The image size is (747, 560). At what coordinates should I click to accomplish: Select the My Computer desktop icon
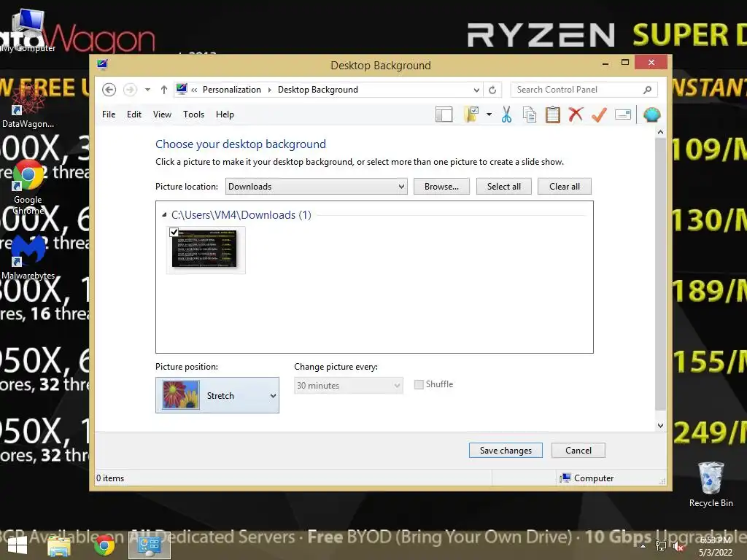point(28,29)
